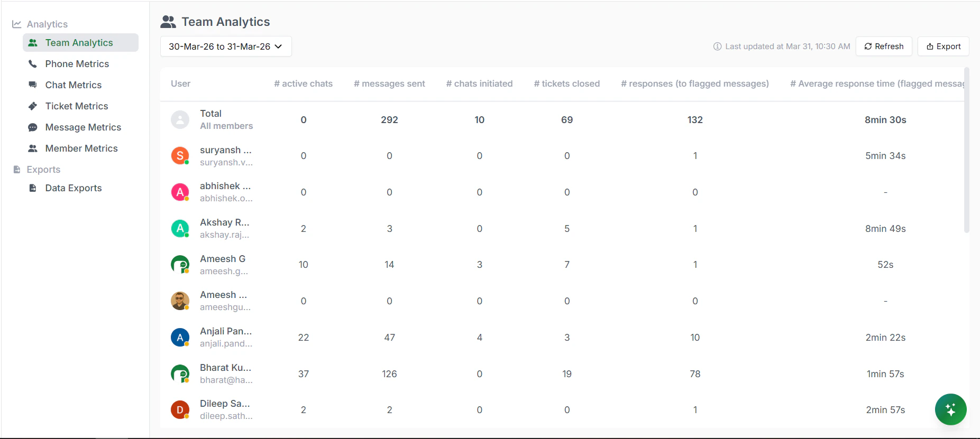Click Bharat's 126 messages sent value
Image resolution: width=980 pixels, height=439 pixels.
click(x=389, y=374)
